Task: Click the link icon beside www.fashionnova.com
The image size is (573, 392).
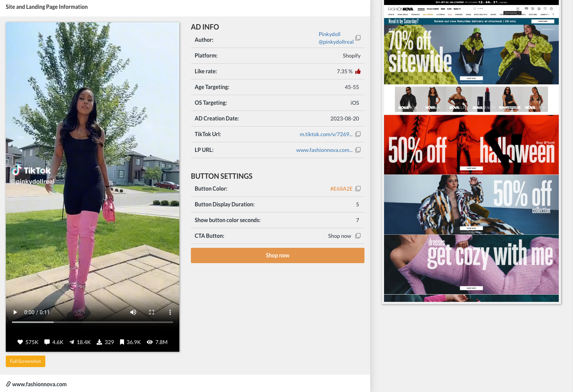Action: pyautogui.click(x=8, y=384)
